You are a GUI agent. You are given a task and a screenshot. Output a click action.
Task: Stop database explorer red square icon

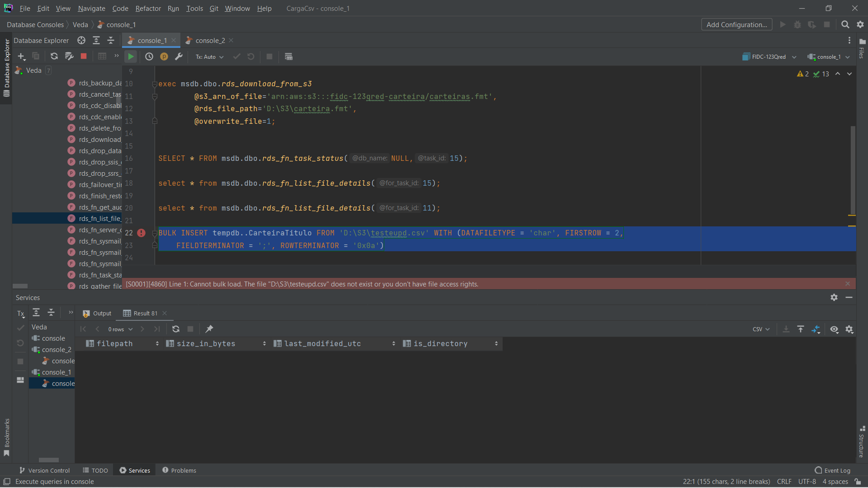(84, 56)
